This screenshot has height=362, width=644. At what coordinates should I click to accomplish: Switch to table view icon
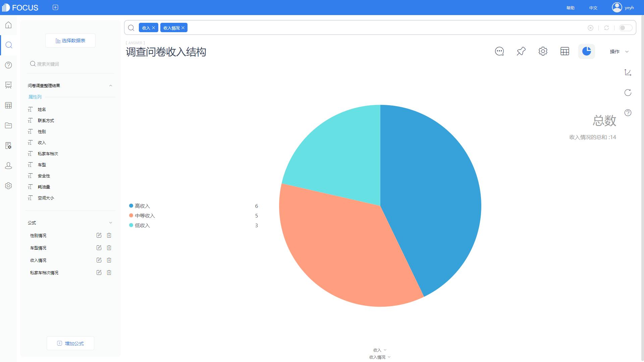click(565, 51)
